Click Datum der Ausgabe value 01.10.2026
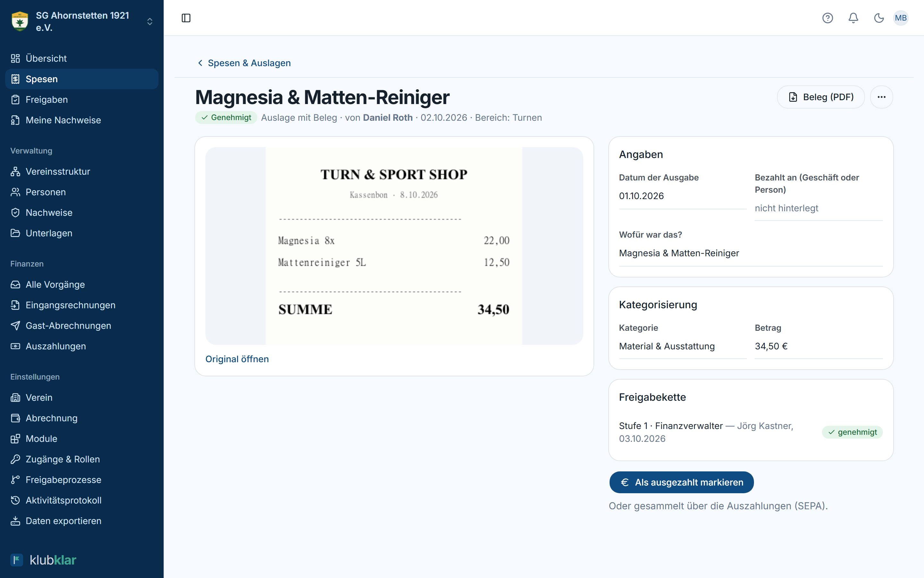Viewport: 924px width, 578px height. click(x=641, y=196)
